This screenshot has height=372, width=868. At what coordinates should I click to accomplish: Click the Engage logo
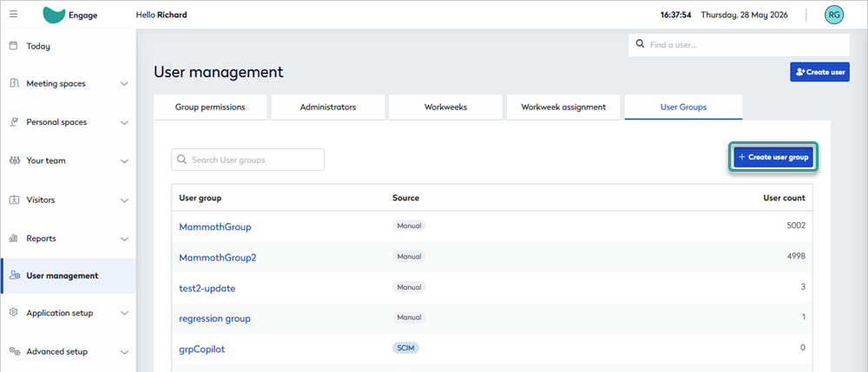[x=69, y=15]
